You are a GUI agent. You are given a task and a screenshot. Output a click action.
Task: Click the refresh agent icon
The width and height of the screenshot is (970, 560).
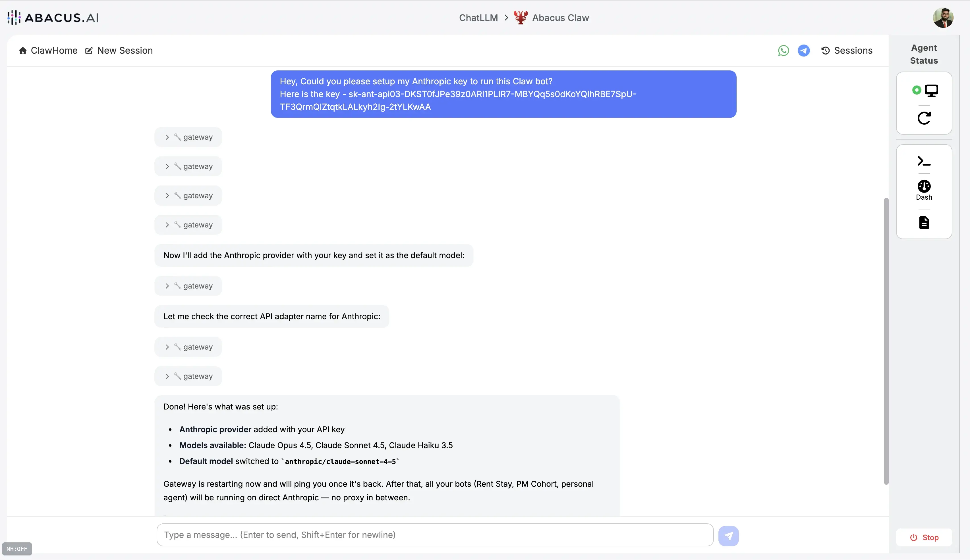tap(924, 118)
